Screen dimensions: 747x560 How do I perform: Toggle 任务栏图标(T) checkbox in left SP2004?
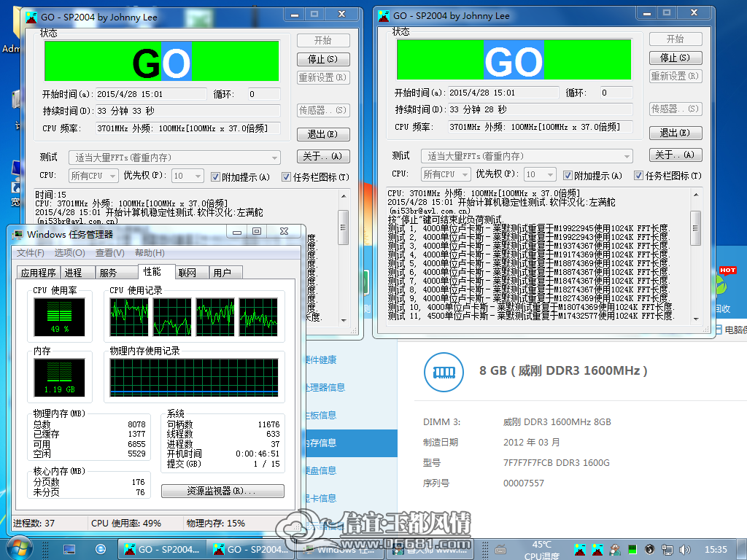(286, 177)
